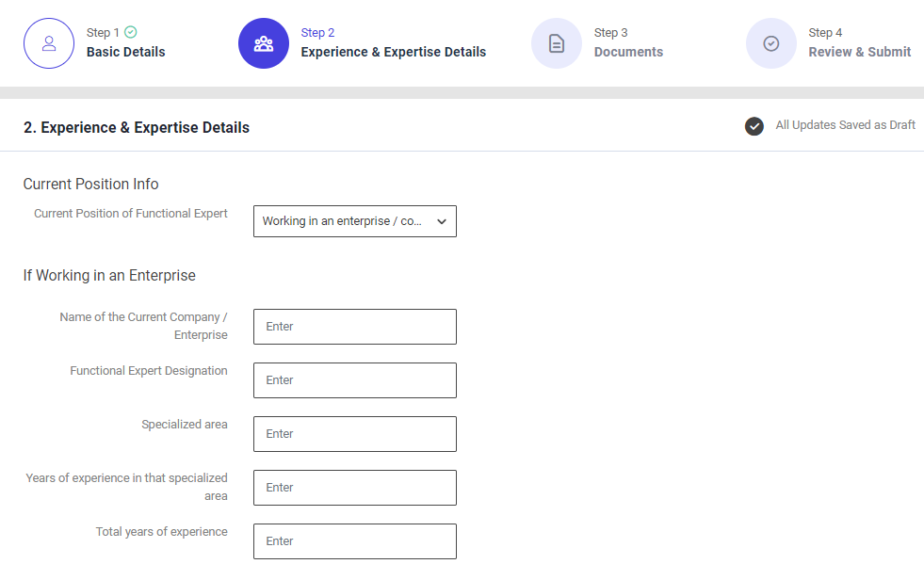Switch to the Documents step label

(x=628, y=52)
